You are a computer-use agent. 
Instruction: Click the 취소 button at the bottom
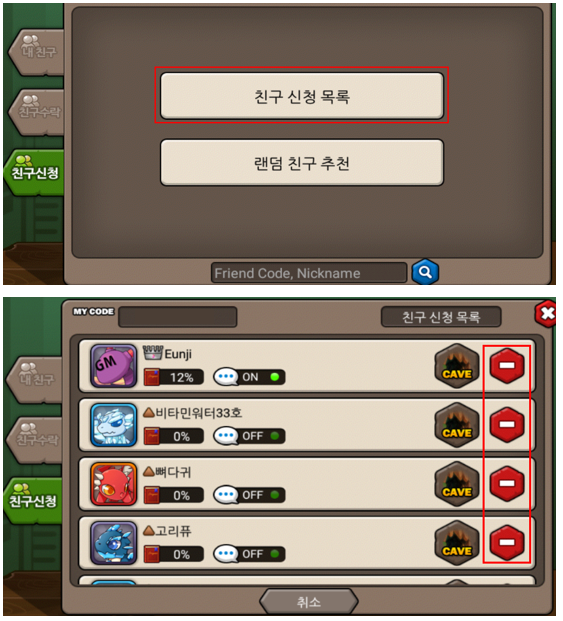pos(309,602)
